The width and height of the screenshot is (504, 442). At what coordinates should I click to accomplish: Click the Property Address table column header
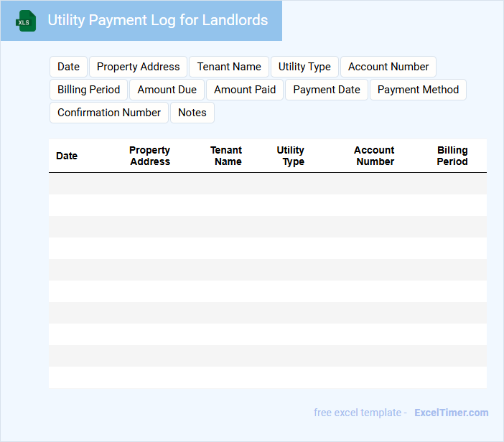click(x=150, y=156)
